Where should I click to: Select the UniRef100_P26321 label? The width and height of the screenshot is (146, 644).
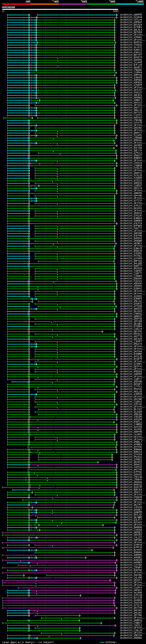(131, 281)
